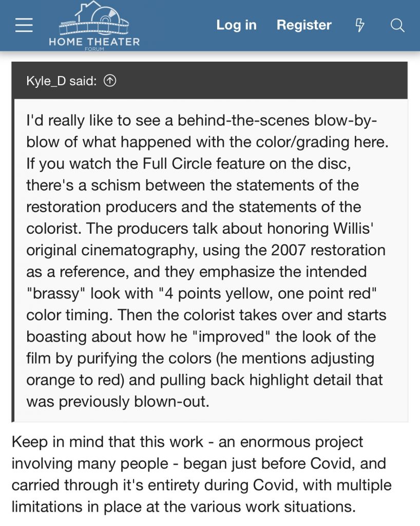Open What's New lightning bolt icon
Screen dimensions: 420x526
click(360, 25)
